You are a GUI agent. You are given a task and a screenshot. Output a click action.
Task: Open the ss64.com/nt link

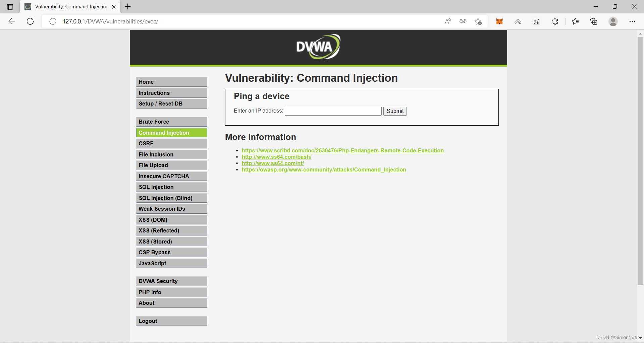coord(273,163)
